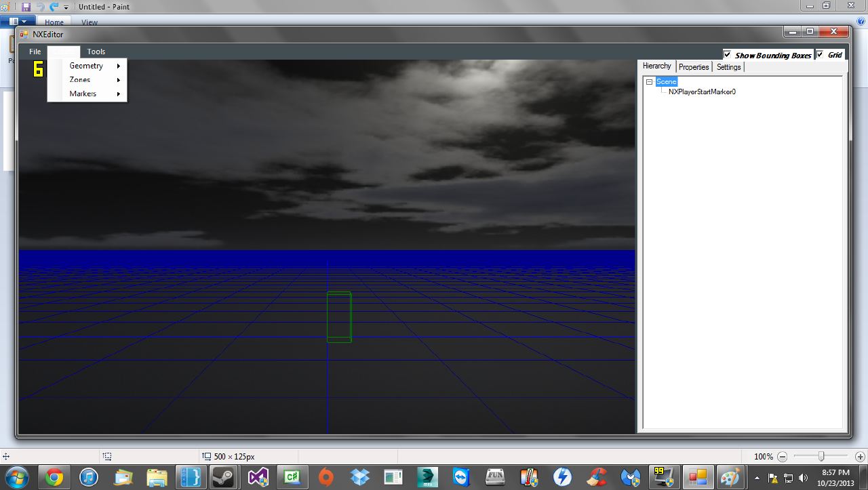Click the green bounding box in the viewport
Viewport: 868px width, 490px height.
(339, 317)
